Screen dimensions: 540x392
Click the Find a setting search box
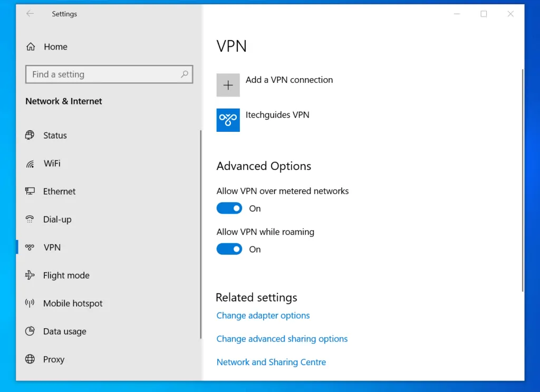109,74
